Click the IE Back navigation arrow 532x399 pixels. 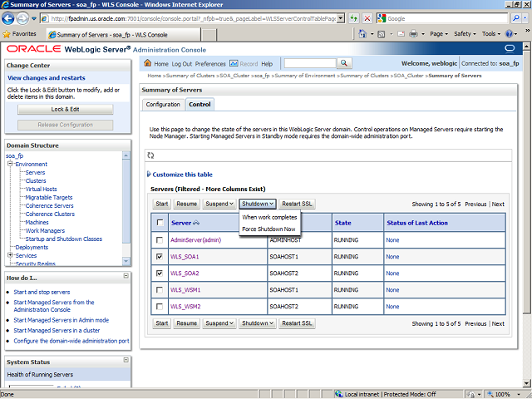point(12,18)
